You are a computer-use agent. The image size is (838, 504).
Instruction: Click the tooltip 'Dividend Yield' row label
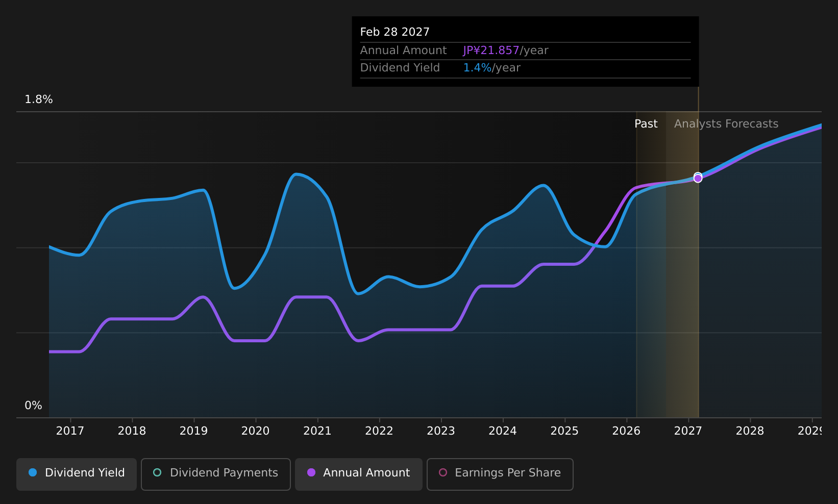[x=400, y=68]
